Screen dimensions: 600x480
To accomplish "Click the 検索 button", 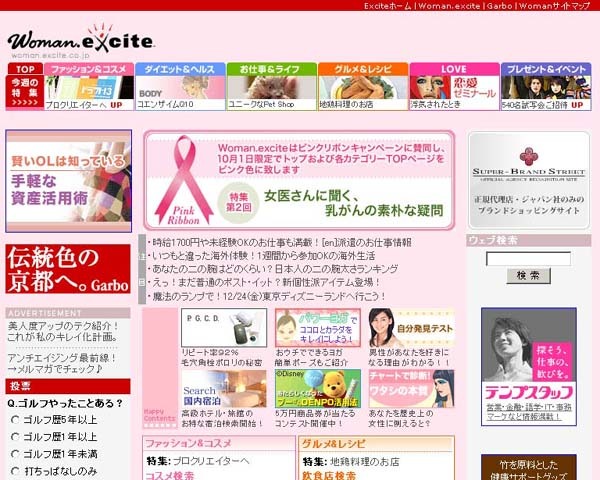I will click(528, 276).
